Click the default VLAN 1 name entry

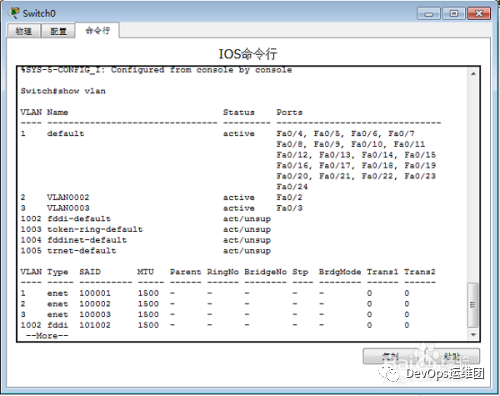pos(65,134)
